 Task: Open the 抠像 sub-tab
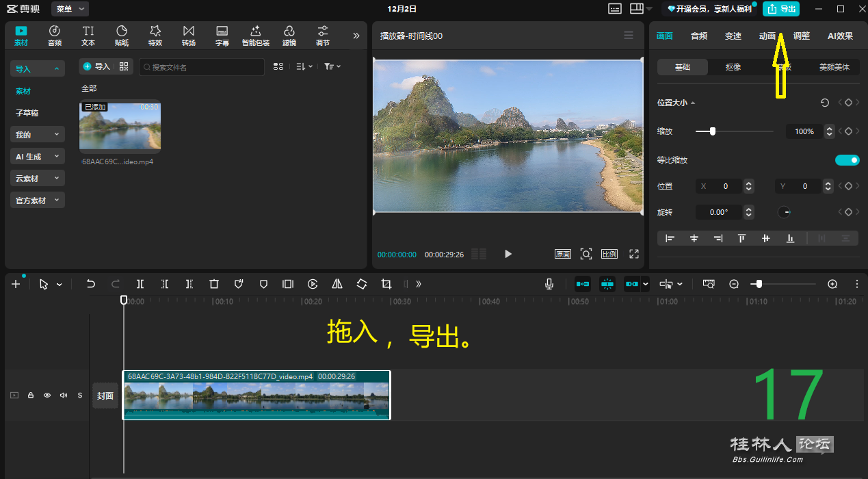(733, 67)
